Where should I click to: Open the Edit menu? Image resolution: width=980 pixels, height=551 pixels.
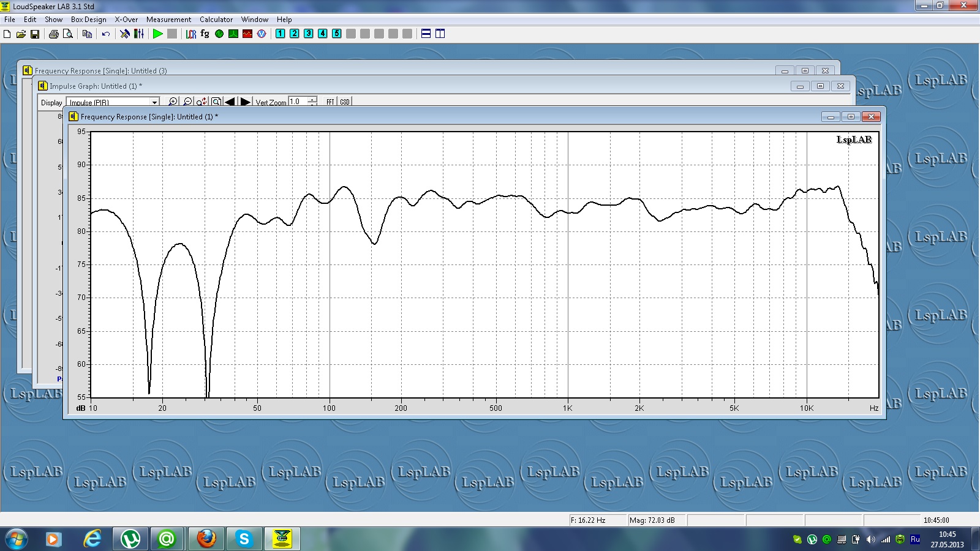(x=30, y=20)
